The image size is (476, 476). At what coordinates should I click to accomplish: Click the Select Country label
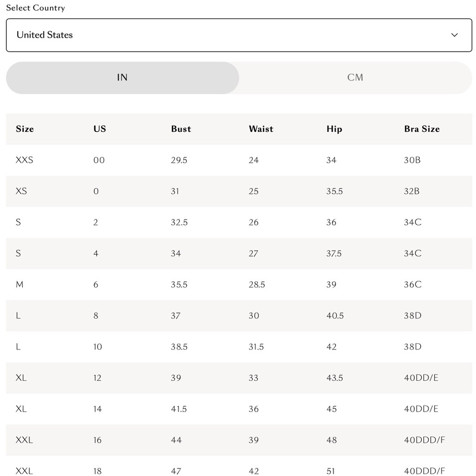pos(36,8)
